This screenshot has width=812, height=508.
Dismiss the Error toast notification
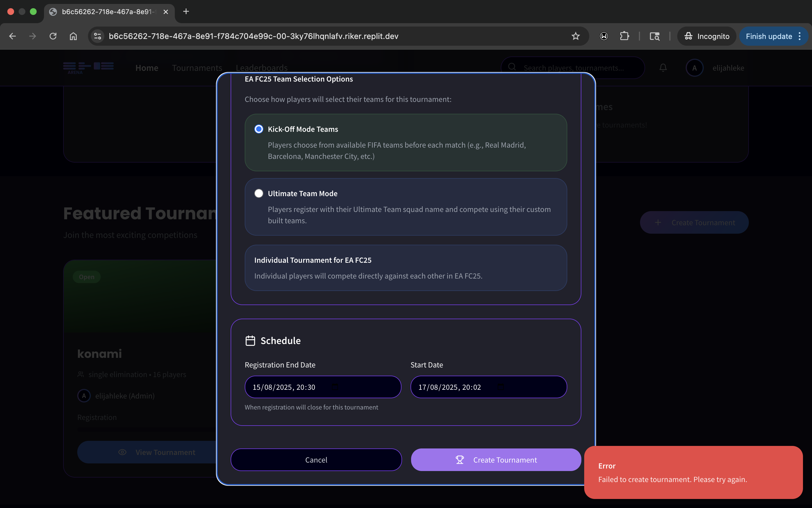(693, 472)
